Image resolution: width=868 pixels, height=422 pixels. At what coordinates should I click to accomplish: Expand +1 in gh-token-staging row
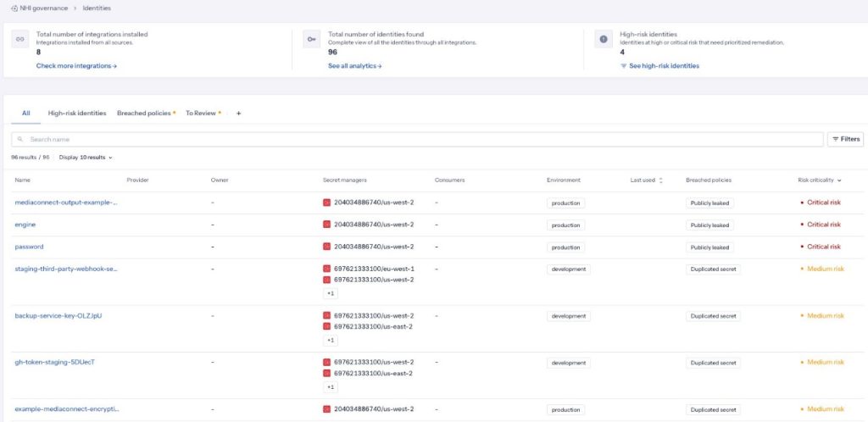pyautogui.click(x=331, y=387)
